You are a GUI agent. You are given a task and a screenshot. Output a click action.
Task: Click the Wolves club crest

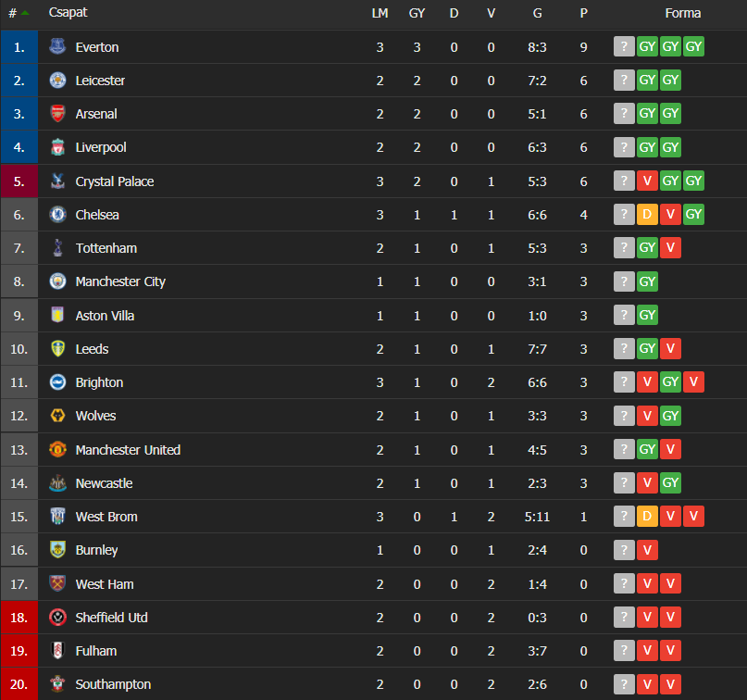[x=57, y=416]
